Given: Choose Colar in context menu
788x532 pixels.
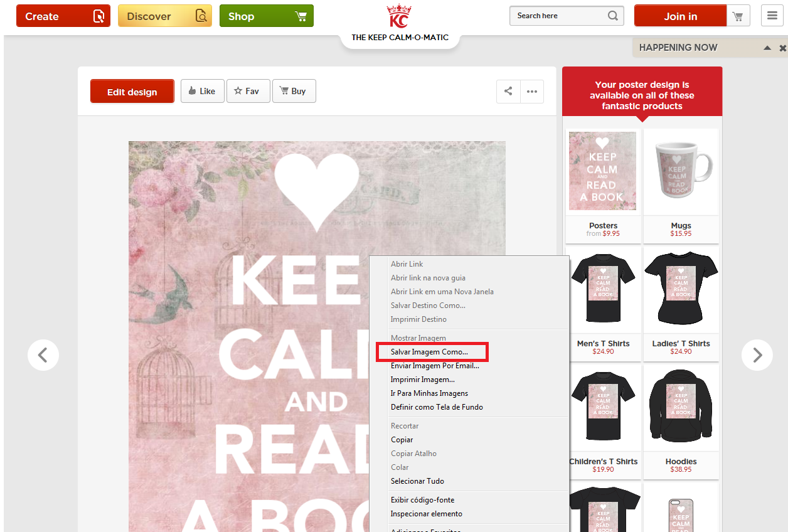Looking at the screenshot, I should [x=400, y=467].
